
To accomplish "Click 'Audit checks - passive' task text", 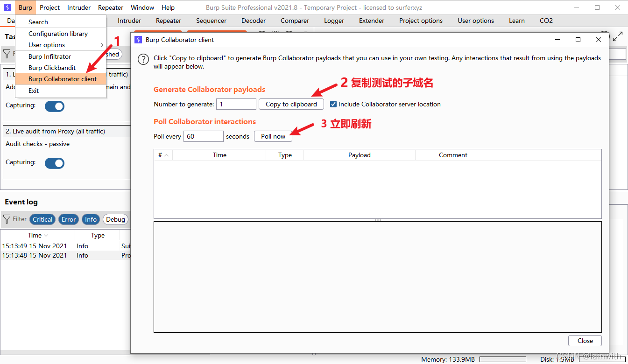I will click(x=38, y=144).
